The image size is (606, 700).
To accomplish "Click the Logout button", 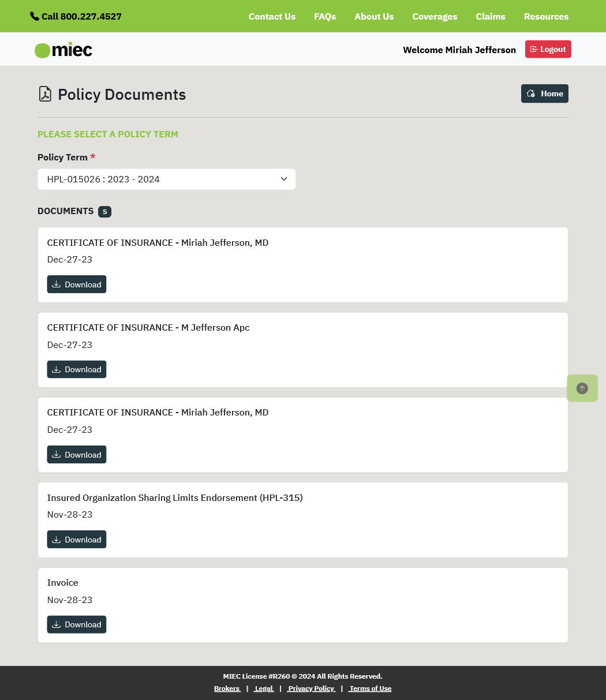I will point(548,49).
